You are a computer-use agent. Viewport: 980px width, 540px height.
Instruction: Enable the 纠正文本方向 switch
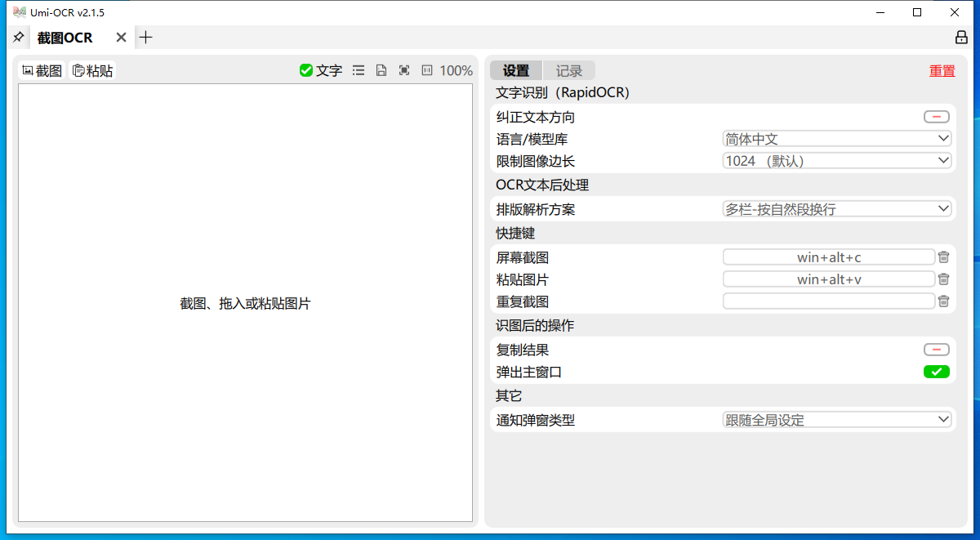click(937, 117)
